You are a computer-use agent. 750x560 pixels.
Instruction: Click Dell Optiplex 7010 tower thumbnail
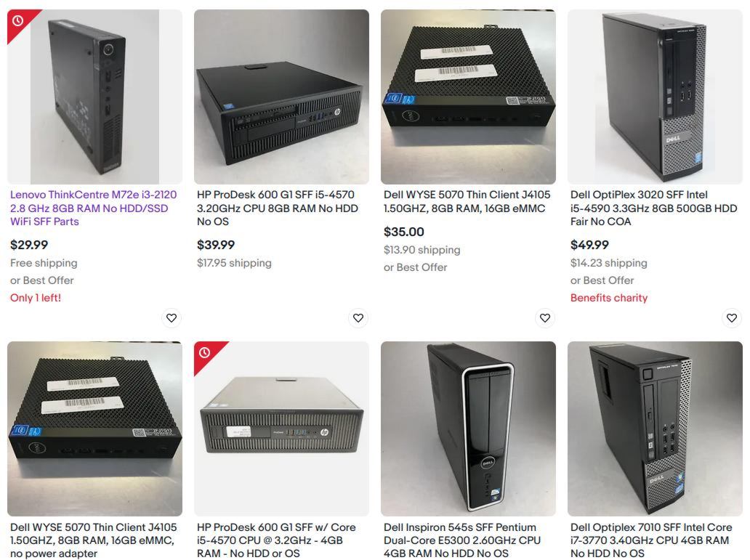[655, 429]
